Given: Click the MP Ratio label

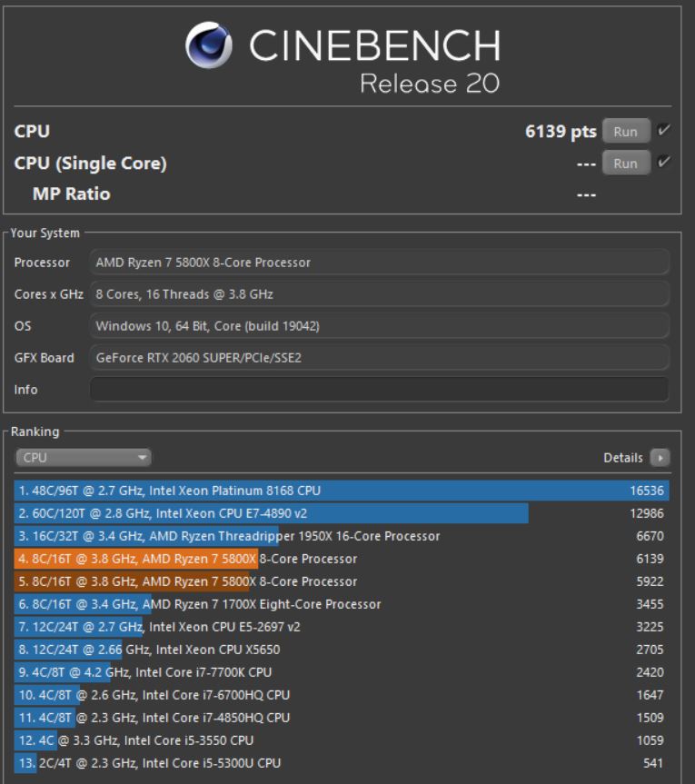Looking at the screenshot, I should 72,194.
